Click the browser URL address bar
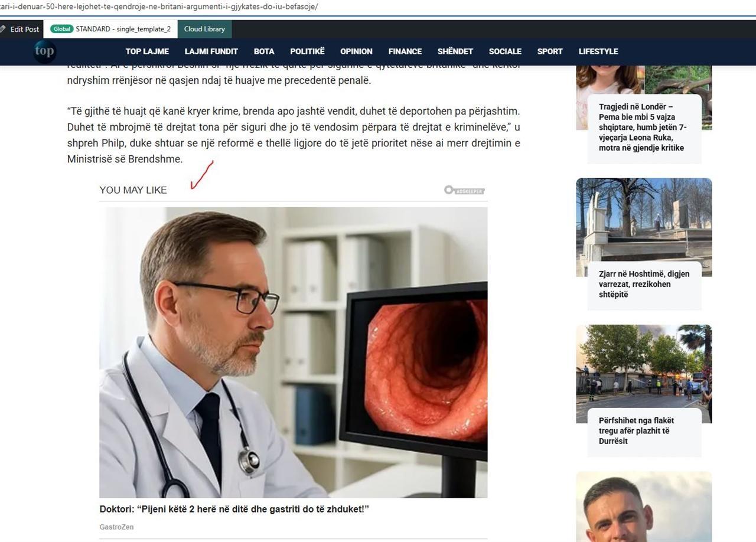The width and height of the screenshot is (756, 542). tap(378, 6)
